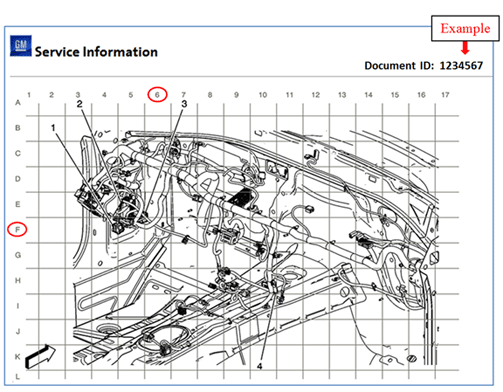This screenshot has width=503, height=392.
Task: Click grid column label 7
Action: tap(183, 95)
